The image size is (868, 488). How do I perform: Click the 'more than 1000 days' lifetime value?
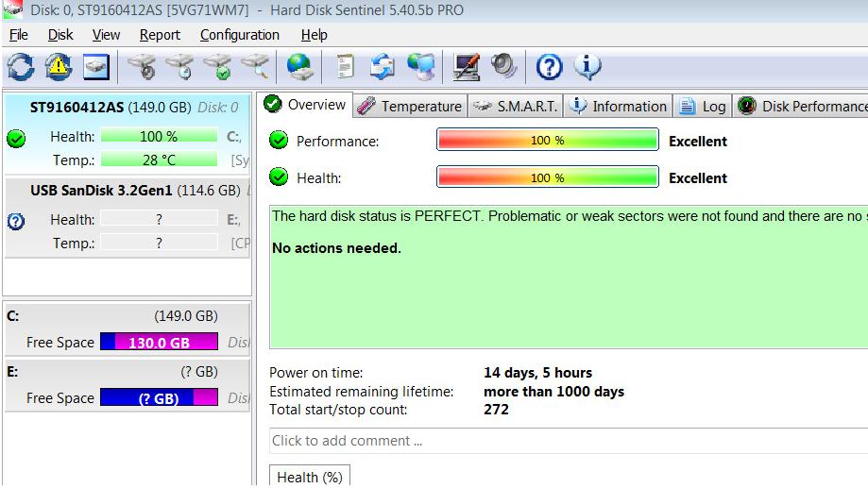click(x=553, y=391)
